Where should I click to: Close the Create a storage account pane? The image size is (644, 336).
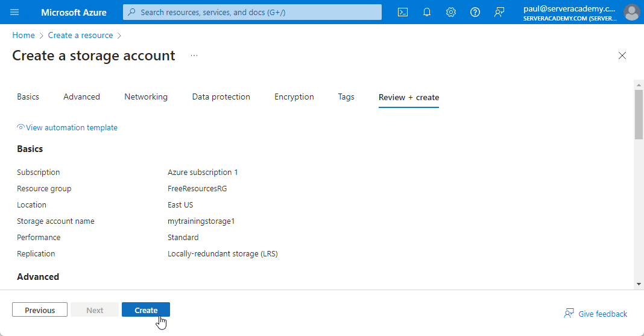[x=622, y=55]
